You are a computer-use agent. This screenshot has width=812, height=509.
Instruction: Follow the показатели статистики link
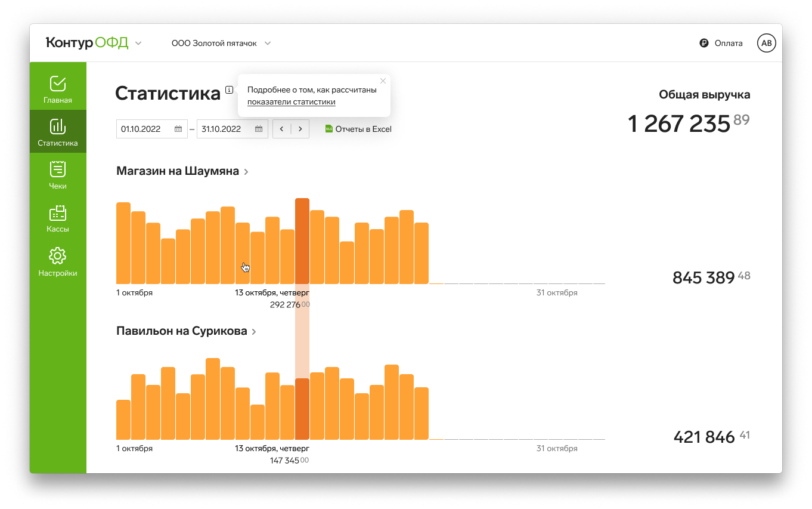pos(291,102)
